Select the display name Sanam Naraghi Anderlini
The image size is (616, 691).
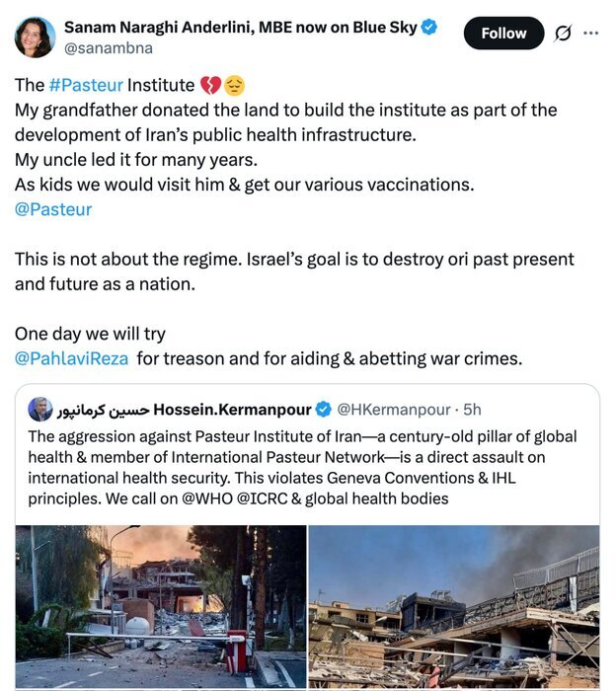point(241,28)
